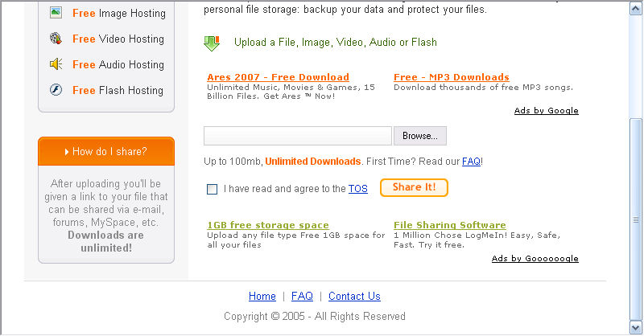
Task: Expand the How do I share? header
Action: 106,151
